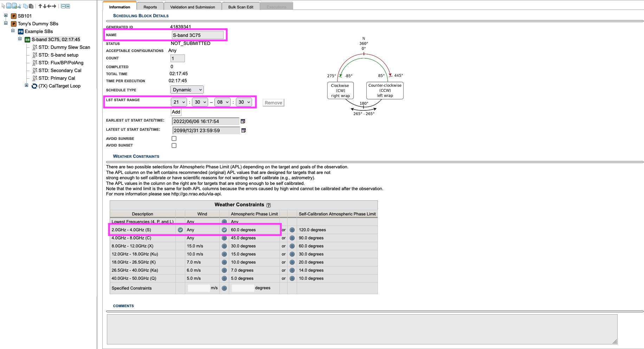Screen dimensions: 644x349
Task: Click the left arrow toolbar icon
Action: 49,6
